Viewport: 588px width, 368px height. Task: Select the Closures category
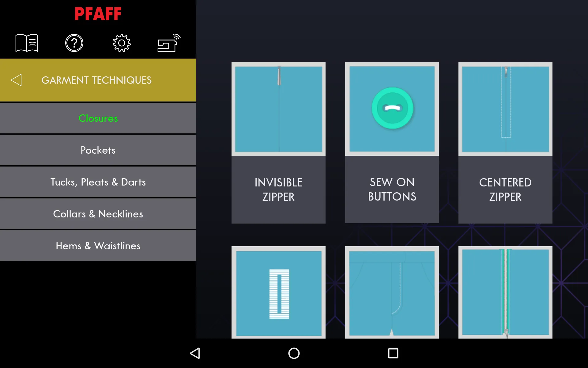(98, 118)
